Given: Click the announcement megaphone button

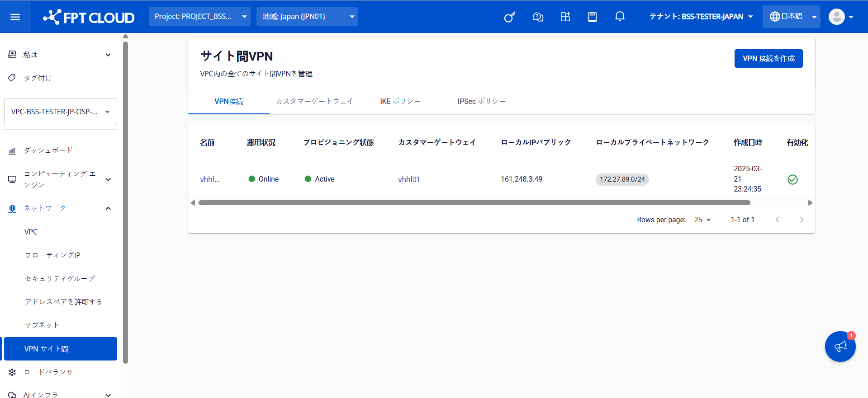Looking at the screenshot, I should click(x=840, y=346).
